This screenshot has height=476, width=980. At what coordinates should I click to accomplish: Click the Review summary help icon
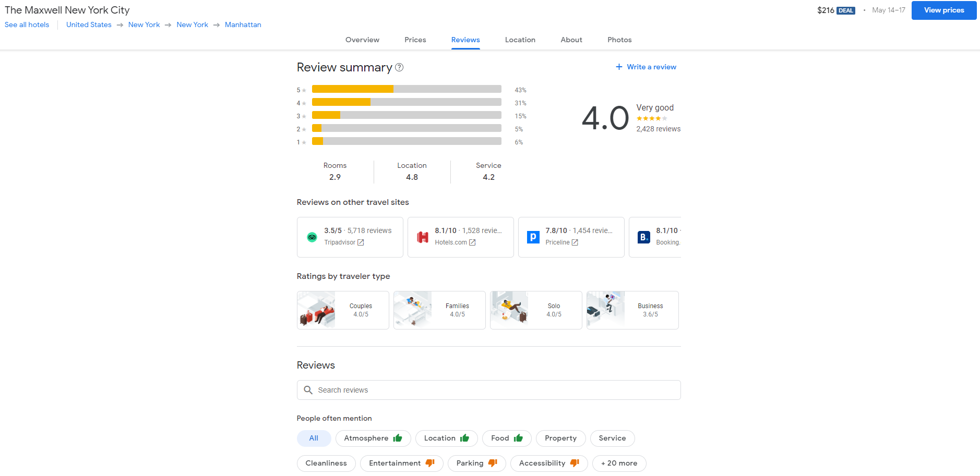[399, 67]
